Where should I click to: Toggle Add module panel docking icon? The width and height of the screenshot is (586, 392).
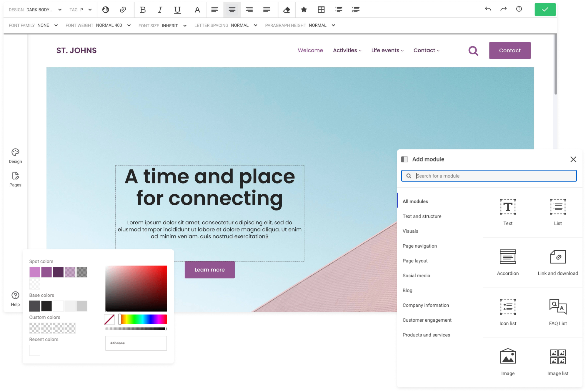coord(404,159)
